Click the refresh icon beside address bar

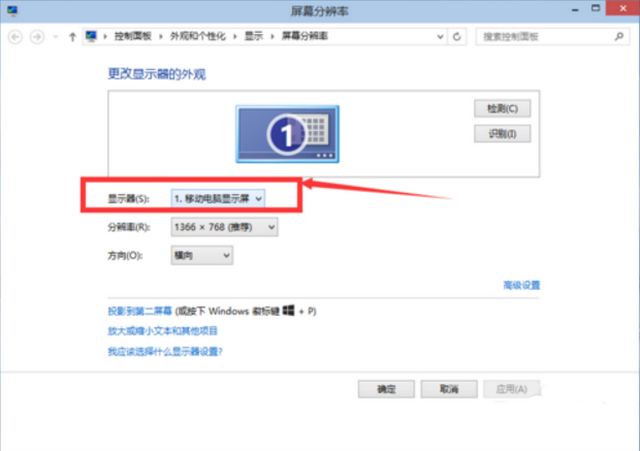tap(458, 36)
